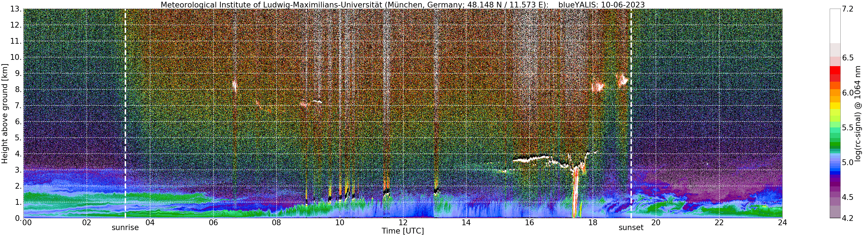This screenshot has height=237, width=868.
Task: Click the 'Time [UTC]' axis label
Action: (x=403, y=231)
